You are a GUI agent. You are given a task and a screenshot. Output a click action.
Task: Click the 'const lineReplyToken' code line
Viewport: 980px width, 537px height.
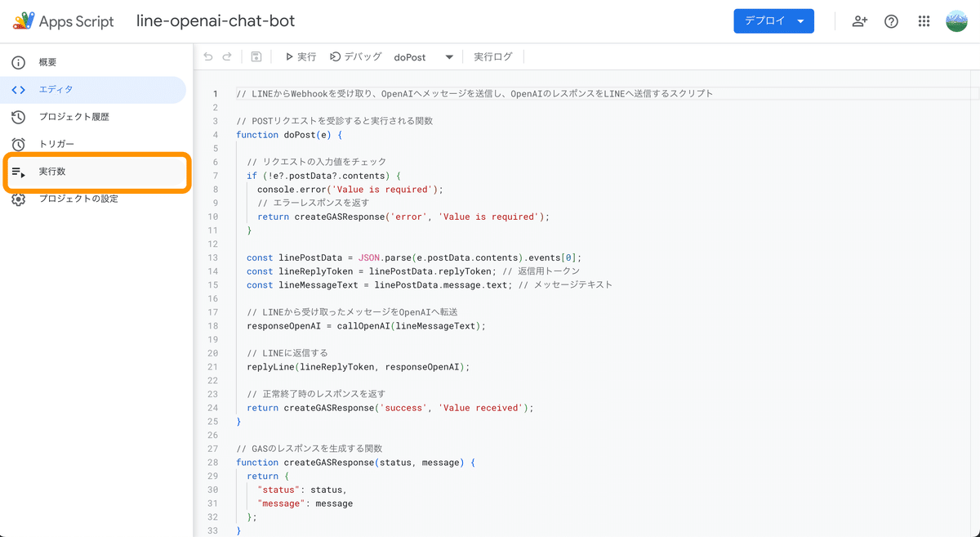tap(413, 271)
